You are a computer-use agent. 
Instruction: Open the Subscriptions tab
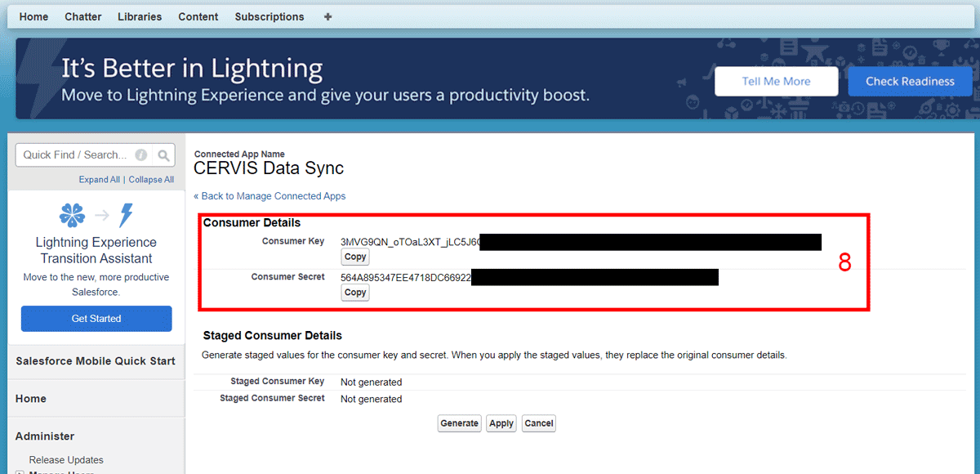[269, 16]
